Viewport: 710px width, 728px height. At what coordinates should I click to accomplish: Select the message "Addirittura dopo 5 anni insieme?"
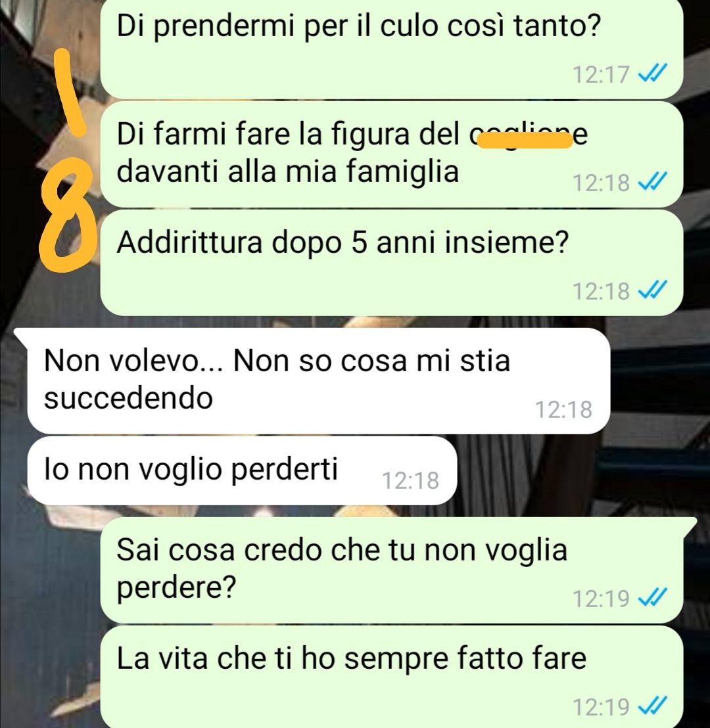[392, 263]
